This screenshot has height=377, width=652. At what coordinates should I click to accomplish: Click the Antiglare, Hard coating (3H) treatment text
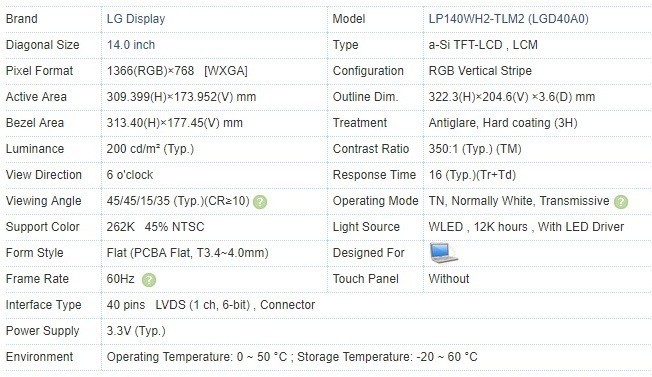pyautogui.click(x=503, y=123)
